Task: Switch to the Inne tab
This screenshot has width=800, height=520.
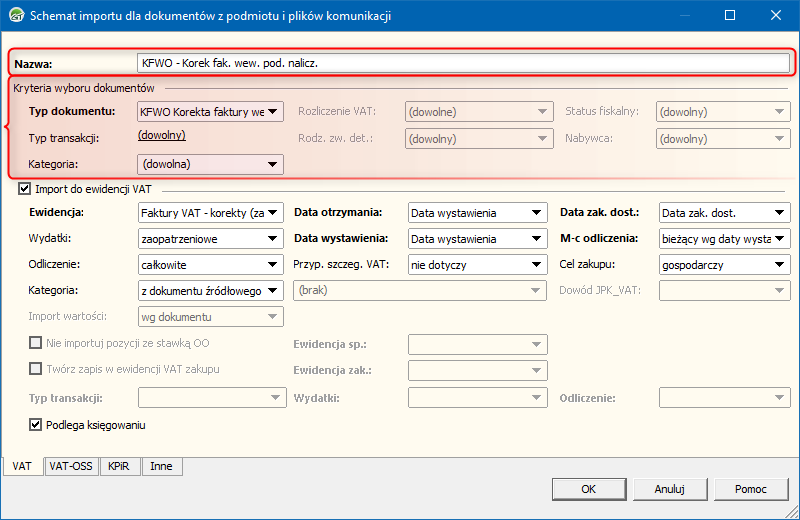Action: click(161, 465)
